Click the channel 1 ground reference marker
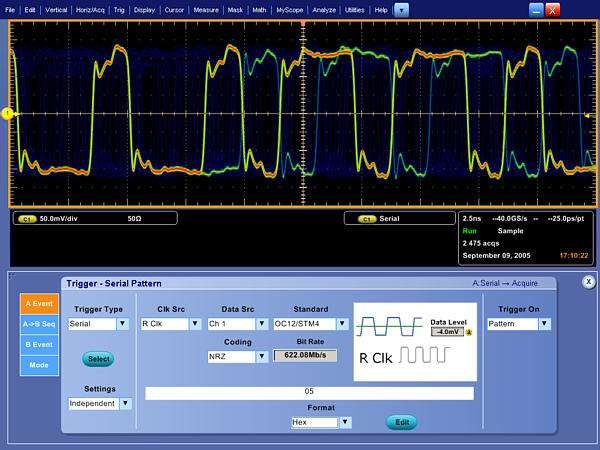The image size is (600, 450). point(6,114)
